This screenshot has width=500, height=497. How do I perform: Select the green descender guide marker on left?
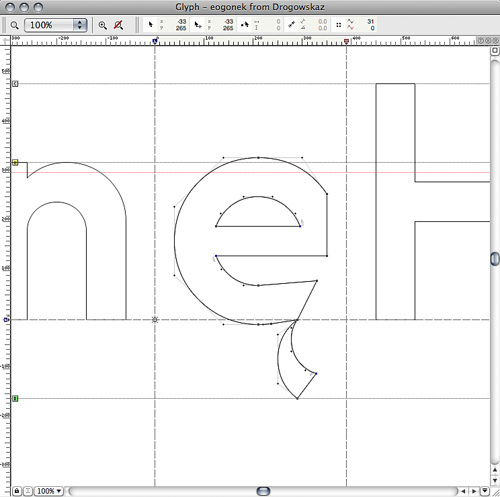tap(15, 398)
